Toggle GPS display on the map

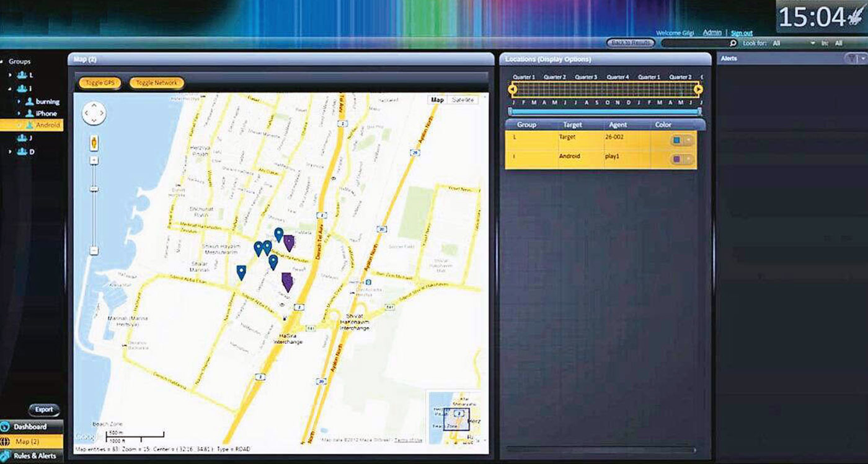(x=99, y=82)
